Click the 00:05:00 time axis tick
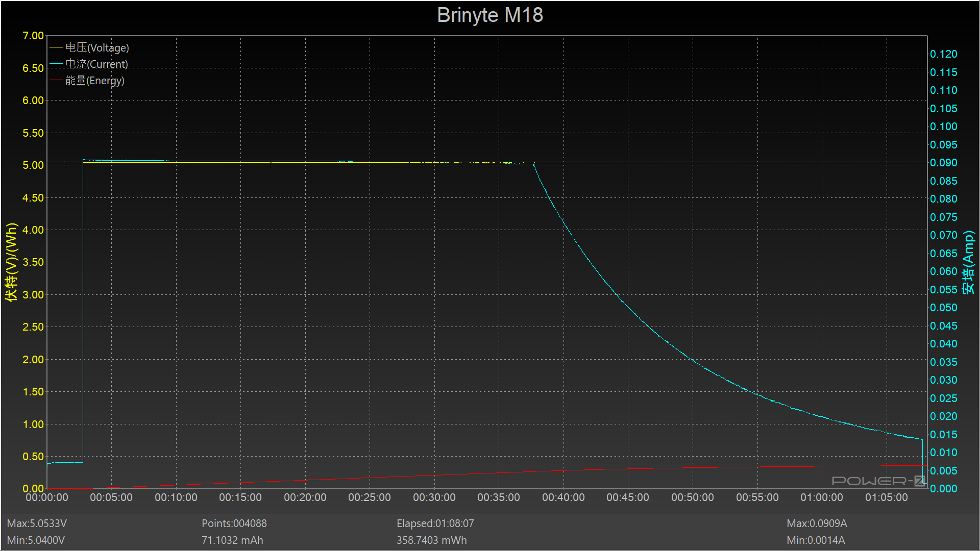The image size is (980, 551). 111,497
